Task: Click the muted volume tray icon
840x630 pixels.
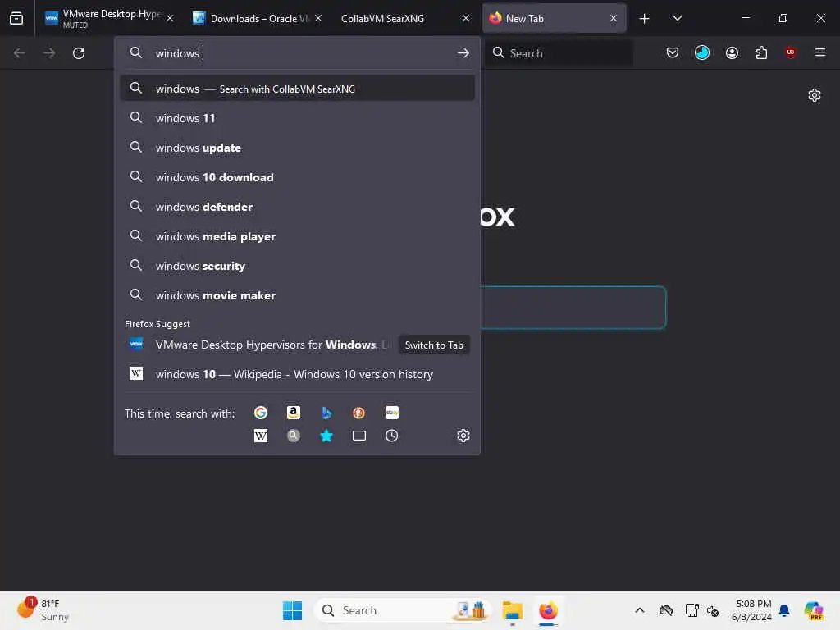Action: pos(713,610)
